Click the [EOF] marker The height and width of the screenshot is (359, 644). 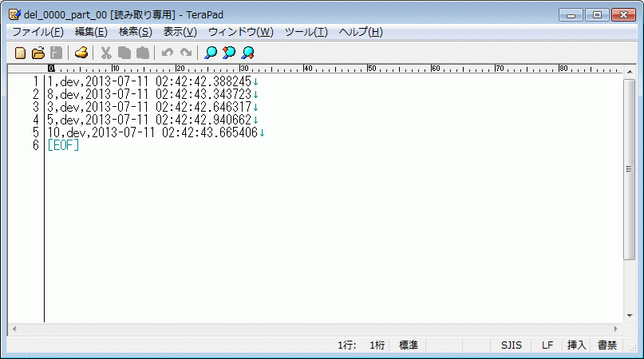click(63, 145)
